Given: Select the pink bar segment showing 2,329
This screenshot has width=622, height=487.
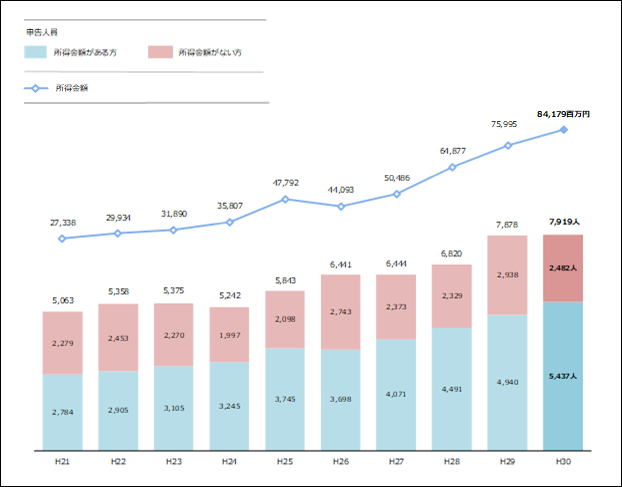Looking at the screenshot, I should [452, 296].
